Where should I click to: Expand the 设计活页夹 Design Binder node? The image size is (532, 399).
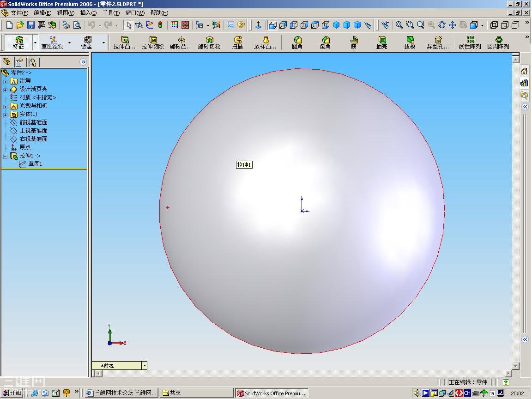click(x=5, y=90)
